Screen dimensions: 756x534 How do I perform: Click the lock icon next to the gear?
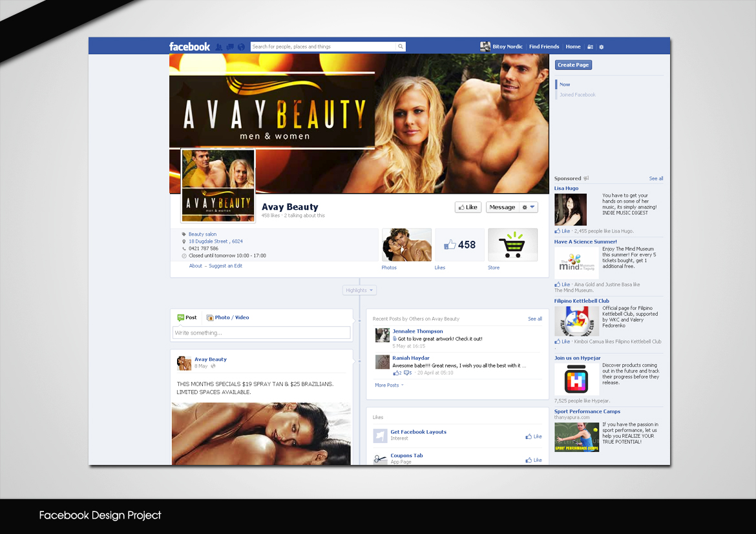click(590, 46)
